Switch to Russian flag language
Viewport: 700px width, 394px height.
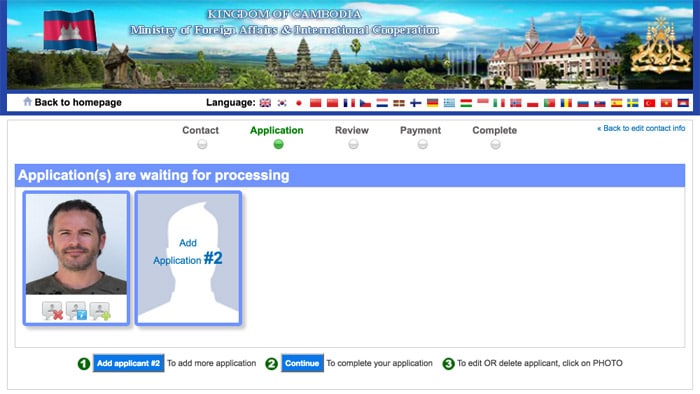click(x=583, y=103)
